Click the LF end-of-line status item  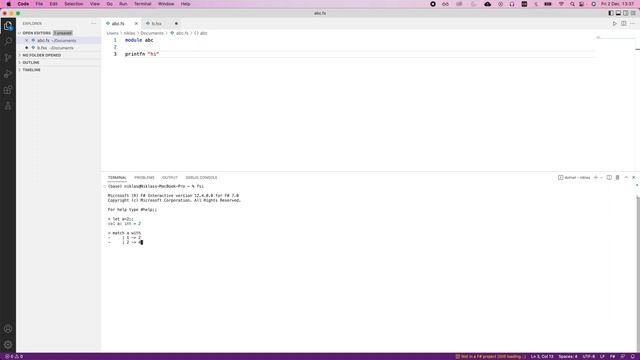(602, 356)
